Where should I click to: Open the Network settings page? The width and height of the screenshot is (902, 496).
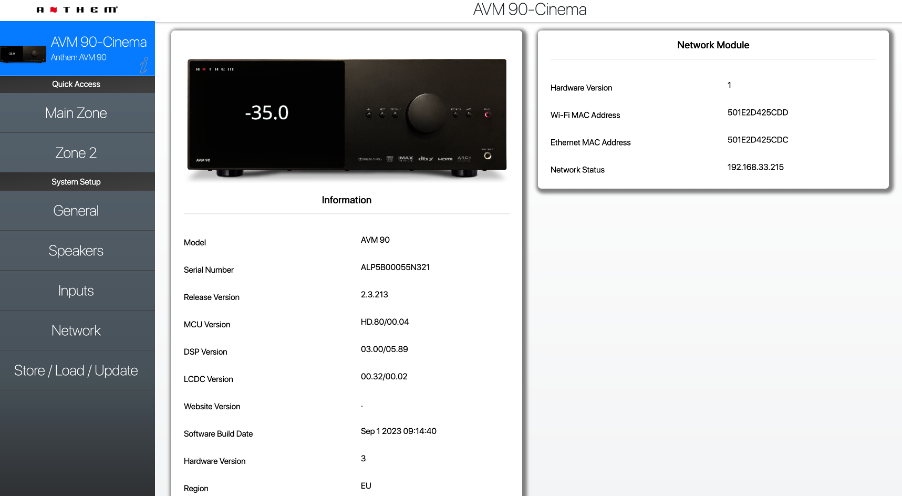[77, 331]
